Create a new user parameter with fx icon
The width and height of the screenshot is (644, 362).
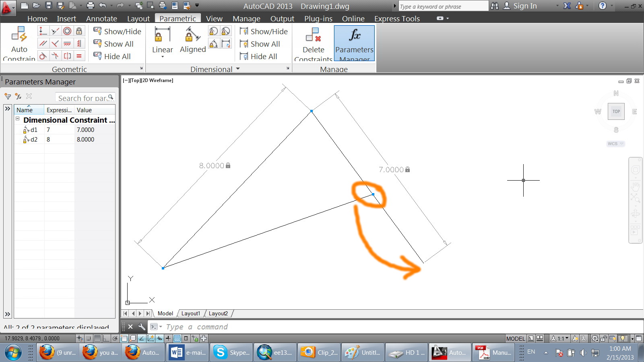(18, 96)
